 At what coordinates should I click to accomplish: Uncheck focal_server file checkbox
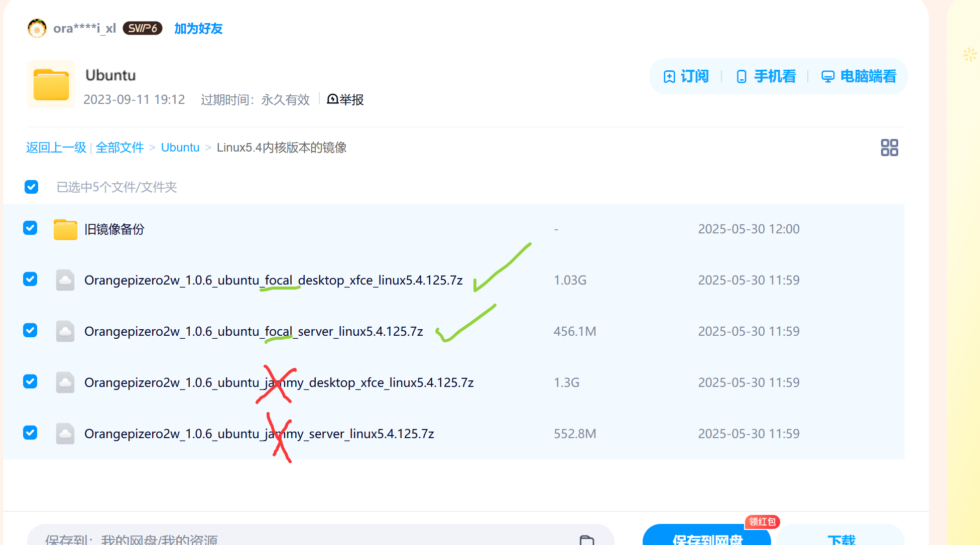[x=30, y=330]
